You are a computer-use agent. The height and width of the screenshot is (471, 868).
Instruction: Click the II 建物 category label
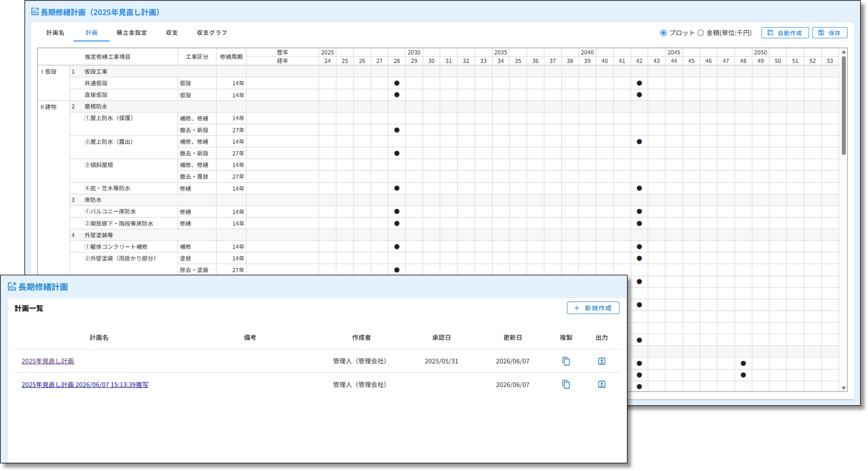click(48, 107)
